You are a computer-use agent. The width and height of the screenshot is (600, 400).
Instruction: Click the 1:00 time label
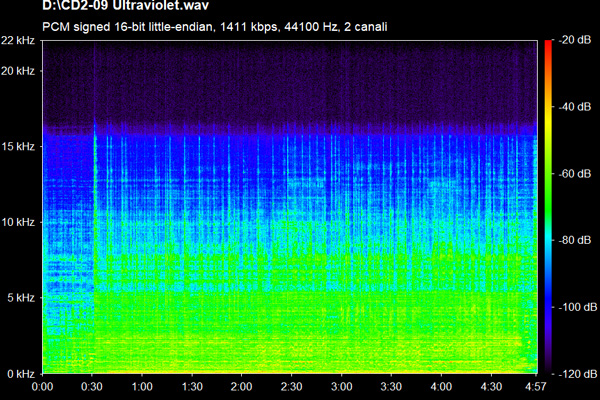(x=142, y=386)
